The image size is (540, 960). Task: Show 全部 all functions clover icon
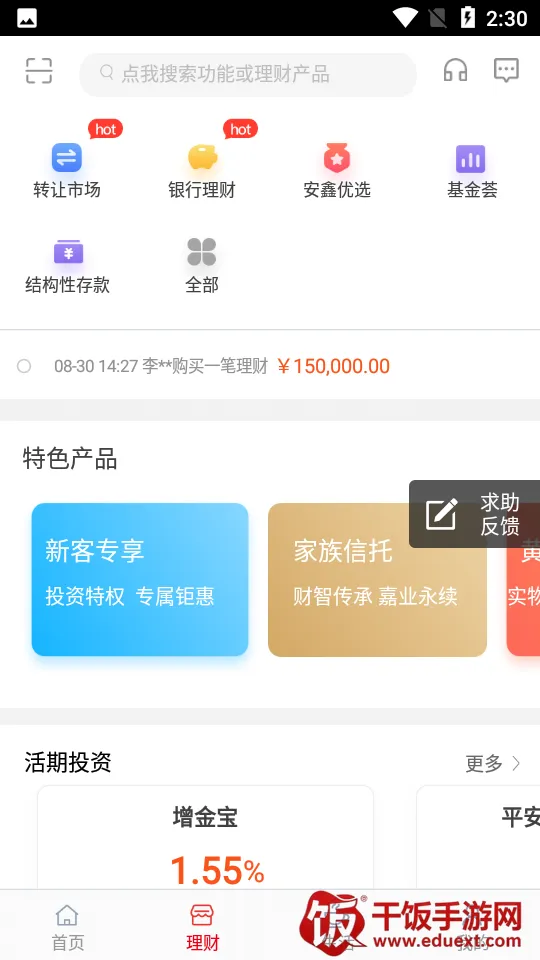click(x=202, y=252)
